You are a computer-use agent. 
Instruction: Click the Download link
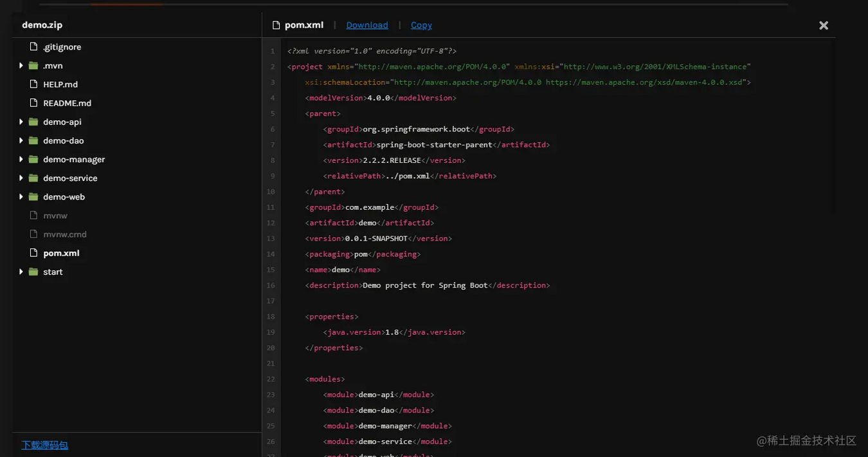click(x=367, y=25)
